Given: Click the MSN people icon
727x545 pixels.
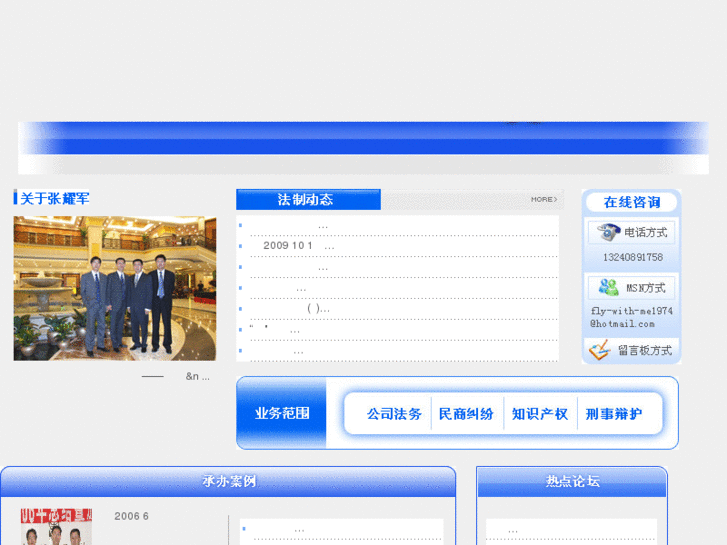Looking at the screenshot, I should [x=608, y=288].
